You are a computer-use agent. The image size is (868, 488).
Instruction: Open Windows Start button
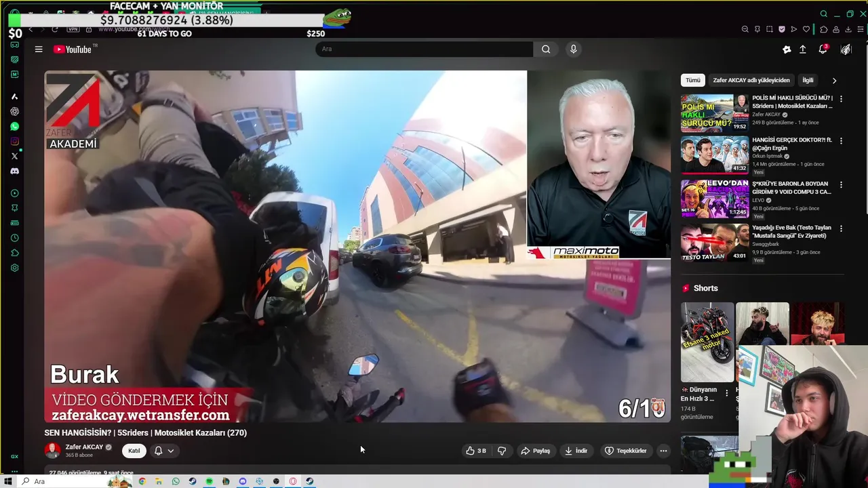click(x=8, y=481)
